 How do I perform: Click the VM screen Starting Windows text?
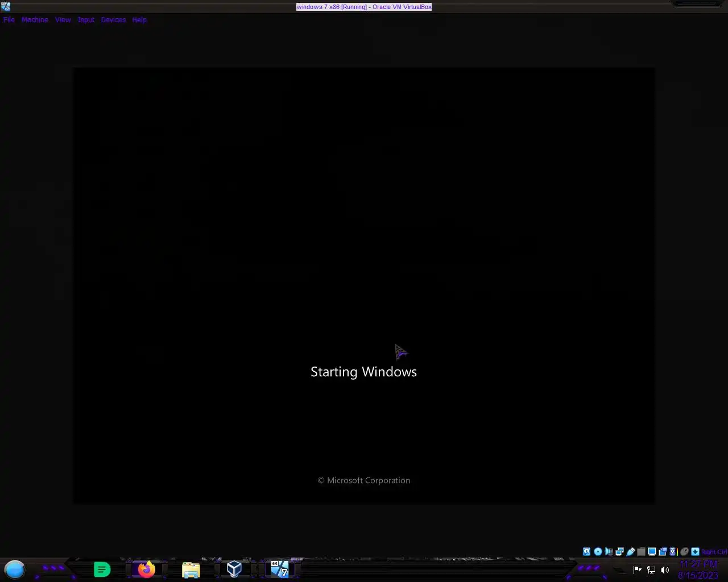point(363,372)
